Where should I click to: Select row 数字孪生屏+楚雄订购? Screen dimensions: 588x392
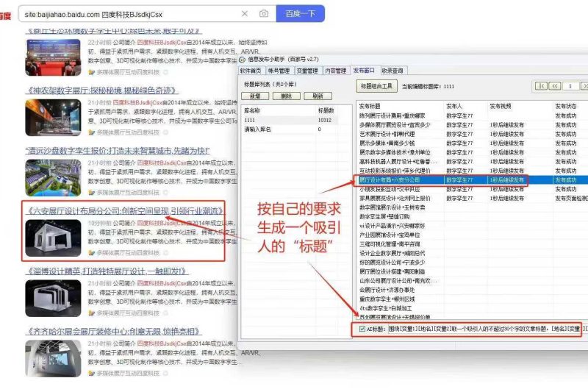(x=473, y=216)
